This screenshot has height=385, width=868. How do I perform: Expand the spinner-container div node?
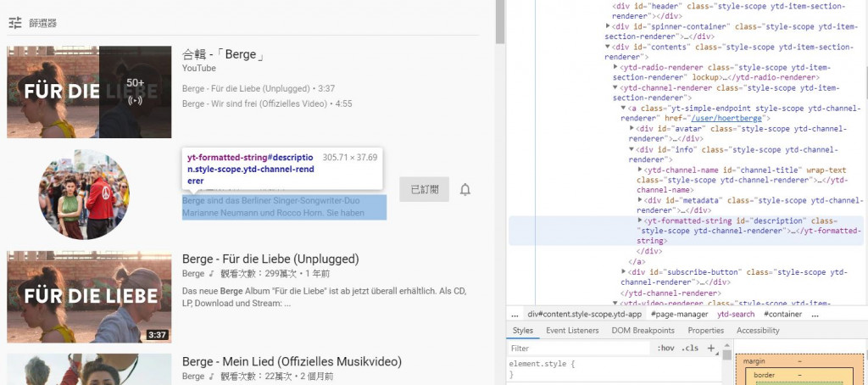[609, 26]
